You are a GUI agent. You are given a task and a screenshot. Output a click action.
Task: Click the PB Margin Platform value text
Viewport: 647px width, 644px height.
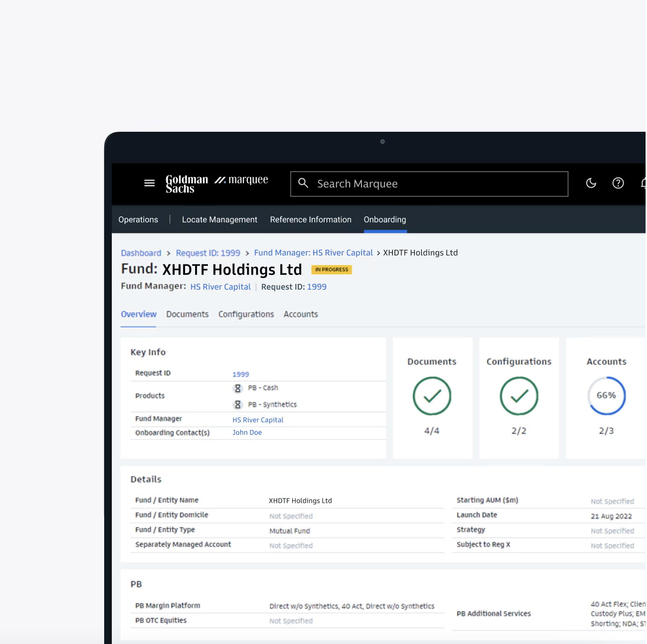pos(352,606)
